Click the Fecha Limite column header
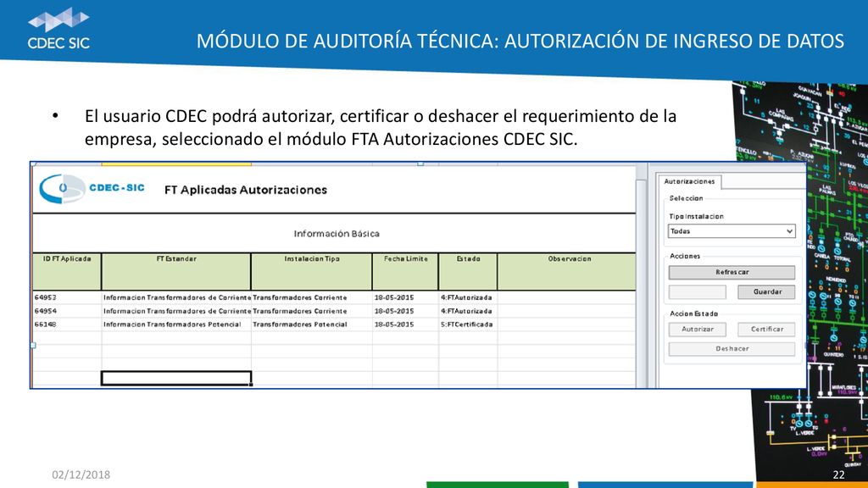 405,271
